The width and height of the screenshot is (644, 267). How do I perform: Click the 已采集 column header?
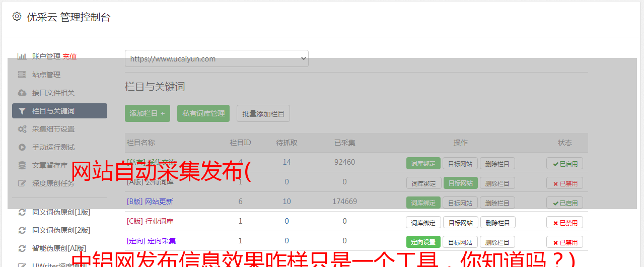pyautogui.click(x=345, y=143)
